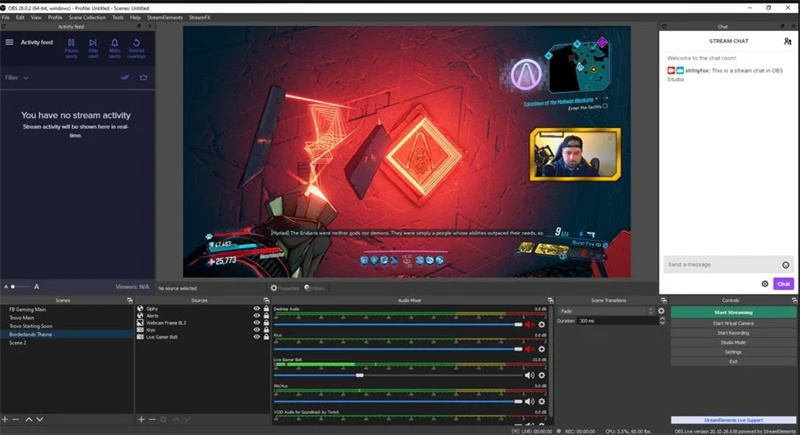
Task: Adjust the activity feed font size slider
Action: pos(19,287)
